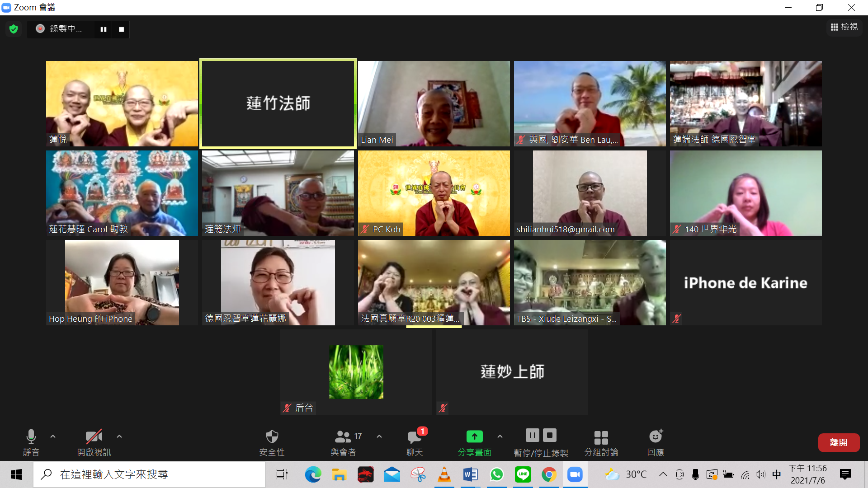The width and height of the screenshot is (868, 488).
Task: Expand audio options arrow beside microphone
Action: (x=53, y=436)
